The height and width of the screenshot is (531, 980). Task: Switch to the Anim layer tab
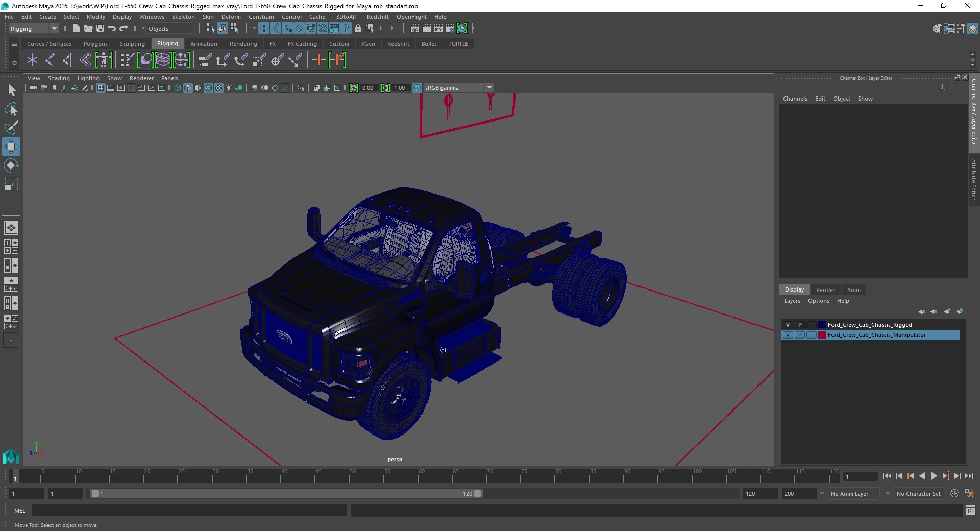[853, 290]
